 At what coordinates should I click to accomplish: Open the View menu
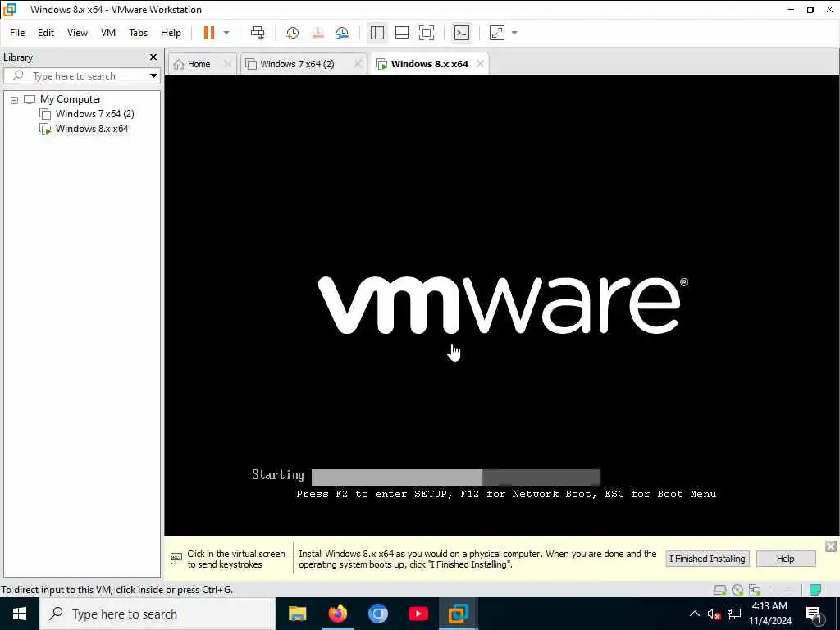pos(77,33)
